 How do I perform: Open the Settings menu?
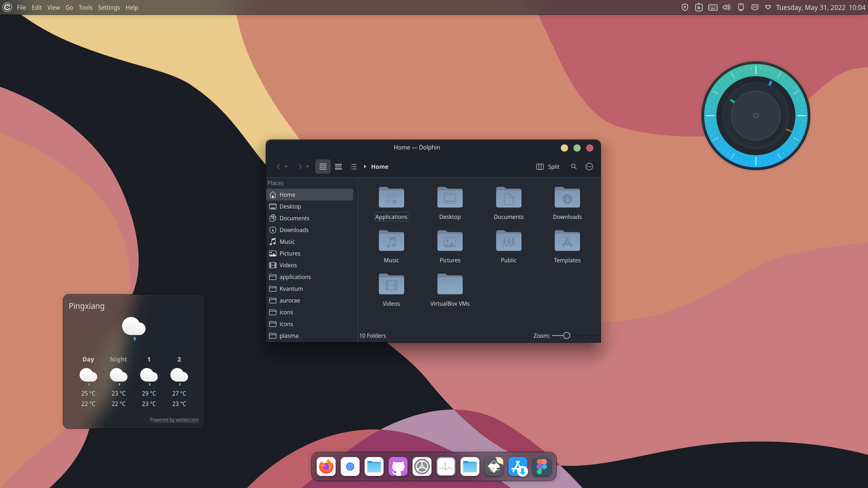(109, 8)
